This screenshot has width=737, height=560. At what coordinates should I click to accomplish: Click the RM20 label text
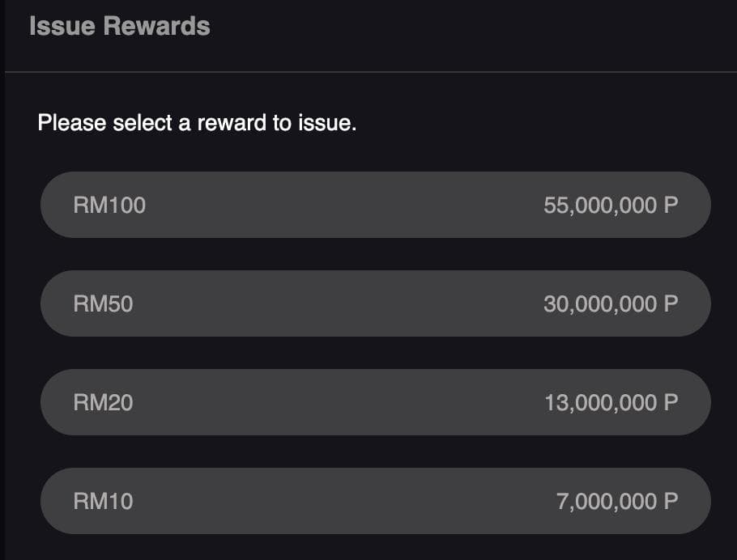(x=103, y=402)
